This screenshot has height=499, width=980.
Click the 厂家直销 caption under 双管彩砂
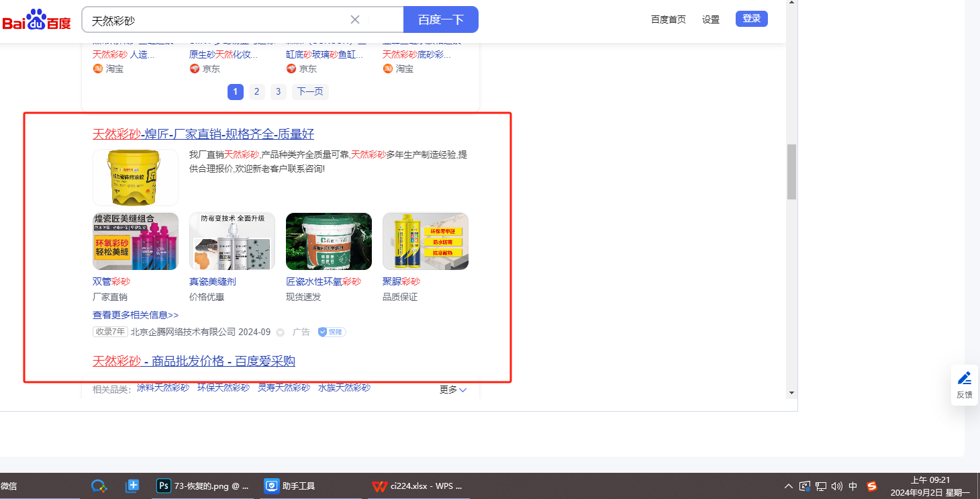(x=110, y=297)
